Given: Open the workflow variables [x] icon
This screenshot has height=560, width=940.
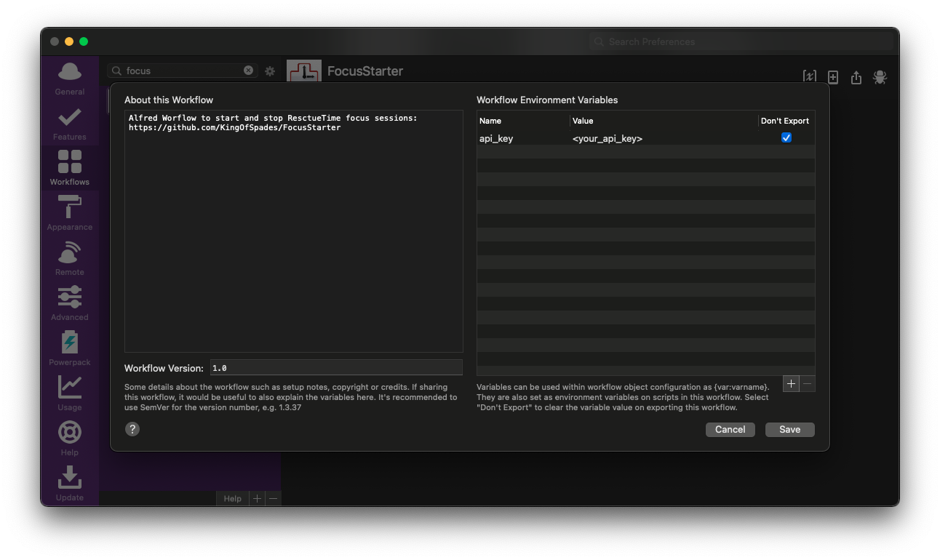Looking at the screenshot, I should pos(809,76).
